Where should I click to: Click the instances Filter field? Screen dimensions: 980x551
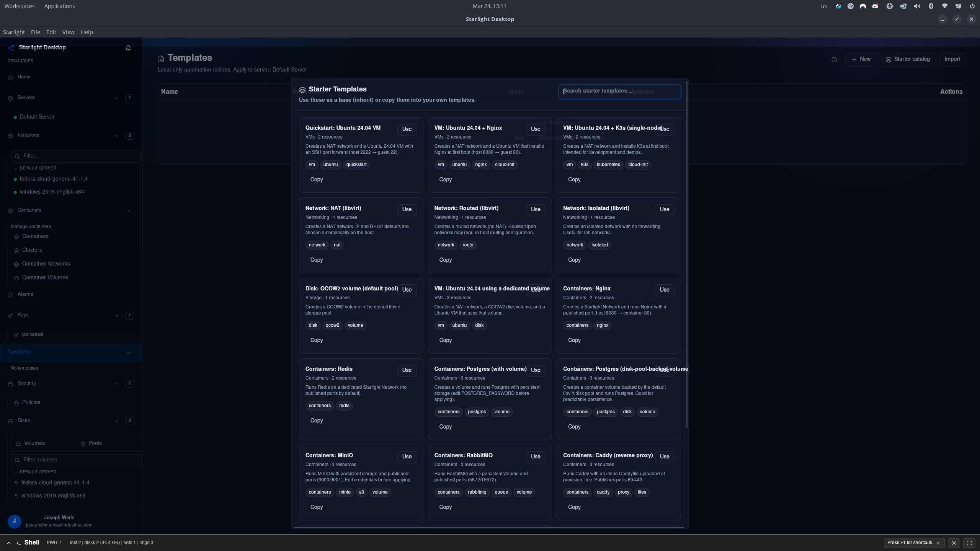[x=76, y=156]
